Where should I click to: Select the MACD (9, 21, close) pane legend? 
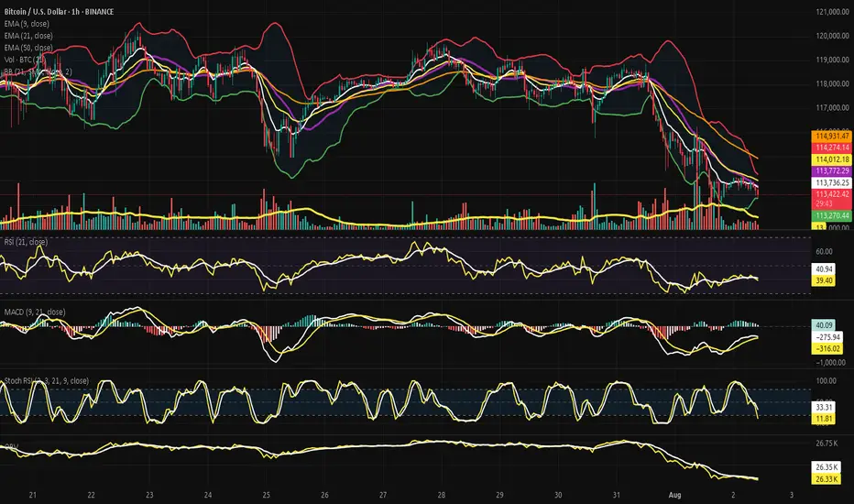click(x=35, y=312)
